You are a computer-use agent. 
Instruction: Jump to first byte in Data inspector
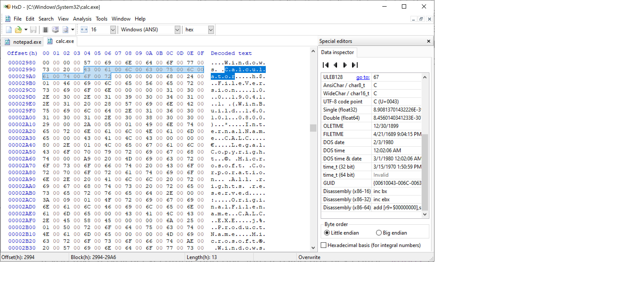pyautogui.click(x=325, y=65)
